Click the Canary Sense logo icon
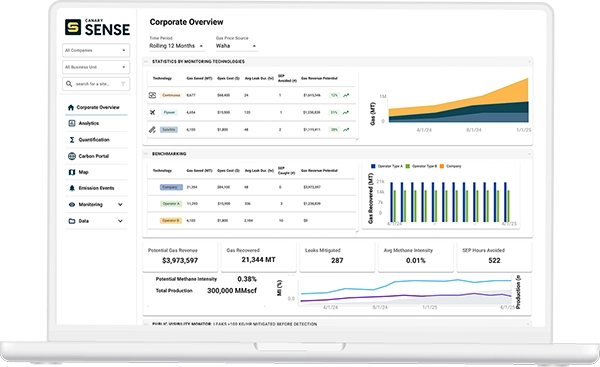The width and height of the screenshot is (600, 367). 73,27
